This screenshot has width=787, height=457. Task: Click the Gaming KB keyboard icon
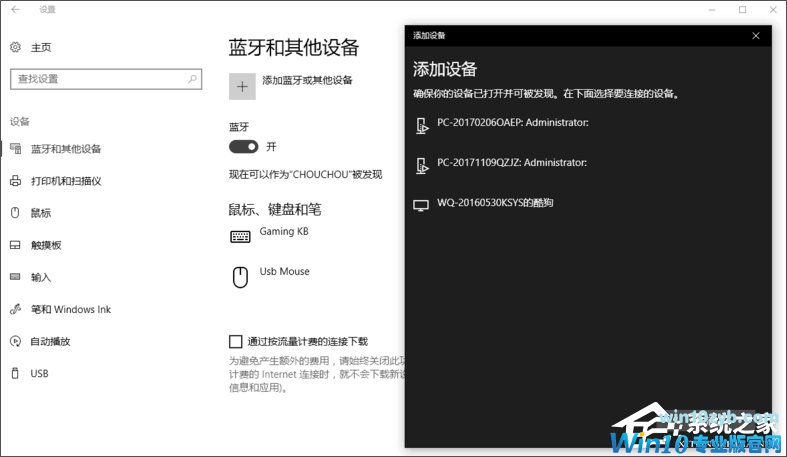coord(240,236)
